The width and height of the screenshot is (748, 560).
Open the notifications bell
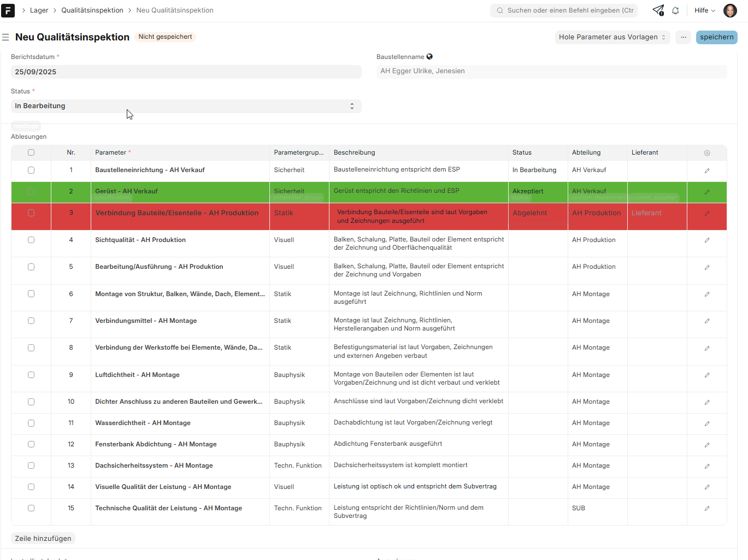click(x=675, y=10)
